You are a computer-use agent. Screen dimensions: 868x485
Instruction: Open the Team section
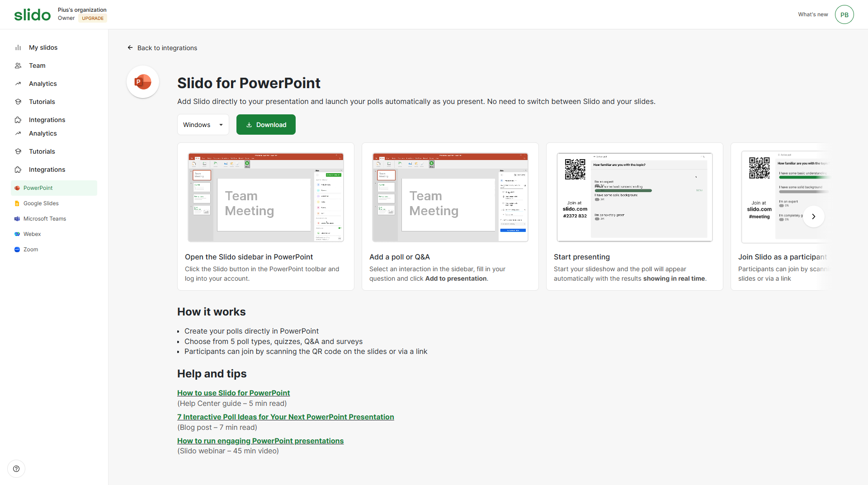37,66
